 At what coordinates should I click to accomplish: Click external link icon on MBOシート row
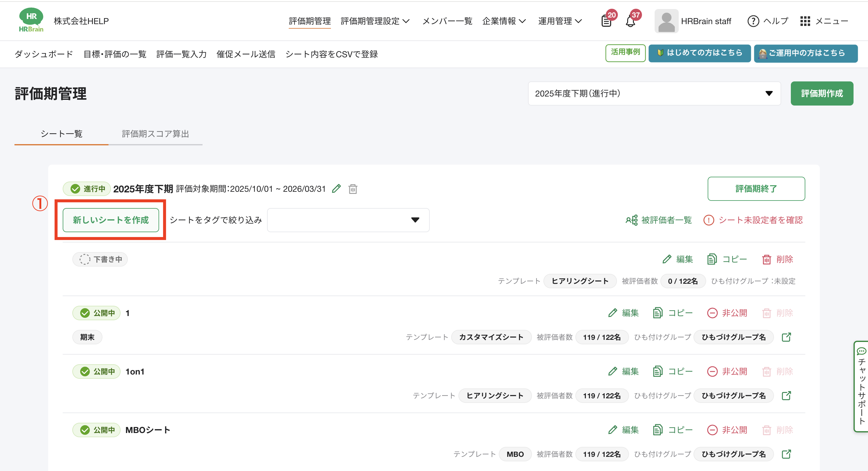tap(786, 454)
